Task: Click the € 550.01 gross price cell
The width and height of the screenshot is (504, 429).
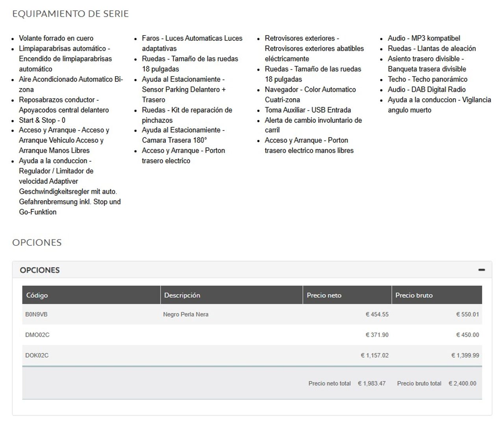Action: (467, 314)
